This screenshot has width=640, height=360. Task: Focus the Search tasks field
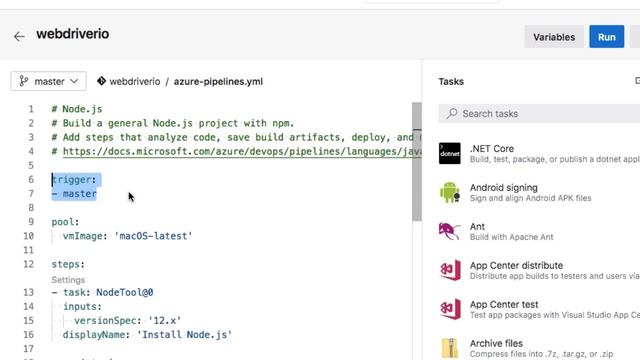coord(539,113)
